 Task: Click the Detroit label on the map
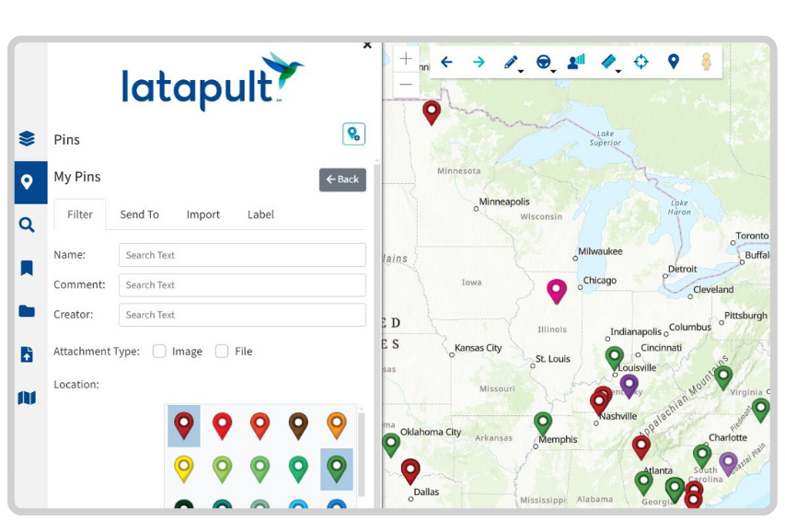click(x=682, y=269)
